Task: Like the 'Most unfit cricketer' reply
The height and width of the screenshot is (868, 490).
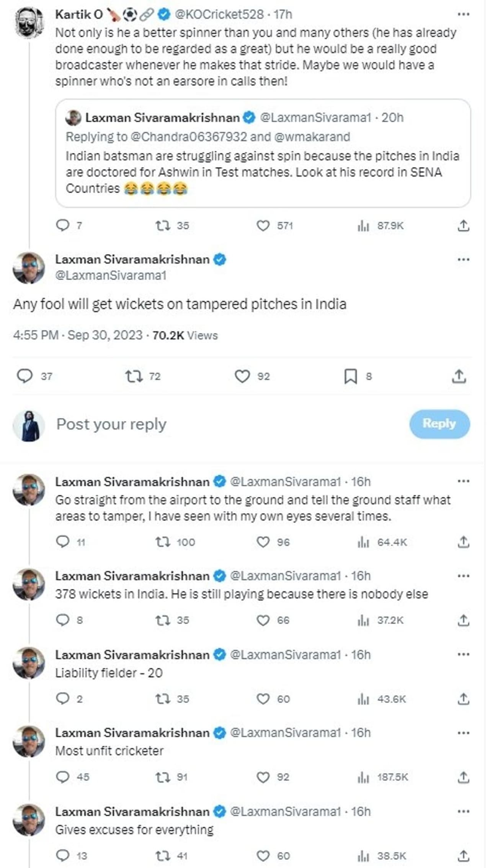Action: click(x=263, y=777)
